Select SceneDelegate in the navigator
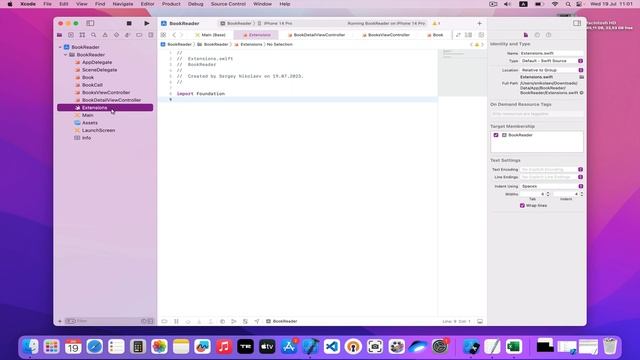The image size is (640, 360). tap(99, 70)
